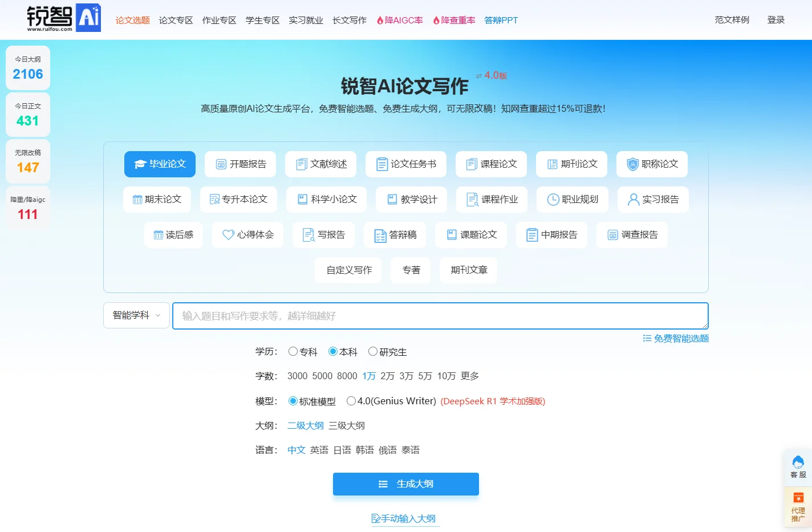Choose the 文献综述 option
The image size is (812, 532).
(x=320, y=164)
